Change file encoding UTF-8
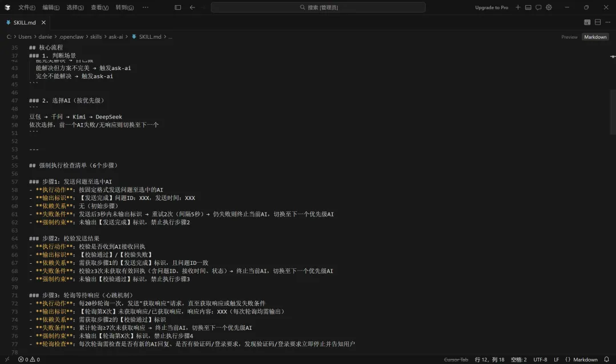The image size is (616, 364). pos(540,359)
